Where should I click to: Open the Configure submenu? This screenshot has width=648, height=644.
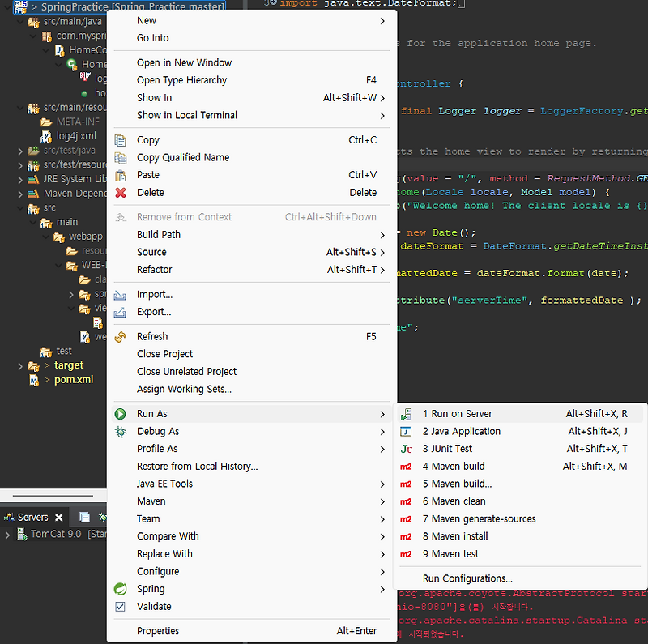(x=252, y=572)
